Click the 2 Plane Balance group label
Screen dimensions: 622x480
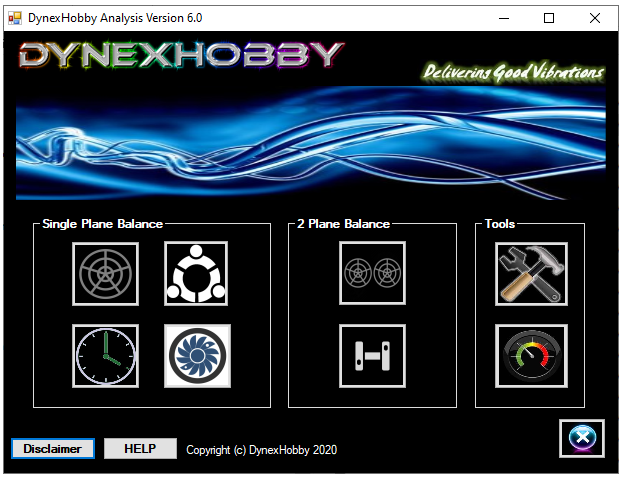click(x=343, y=224)
